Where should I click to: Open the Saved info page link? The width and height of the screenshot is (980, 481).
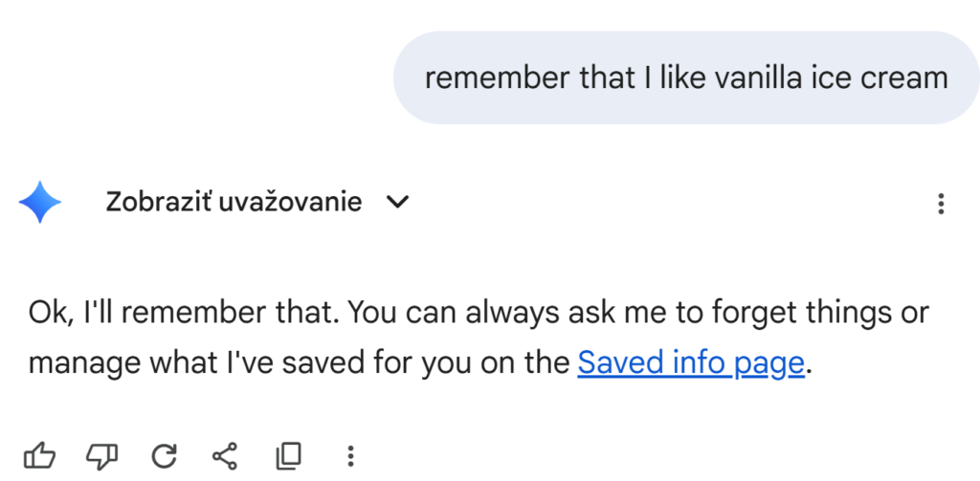coord(690,363)
